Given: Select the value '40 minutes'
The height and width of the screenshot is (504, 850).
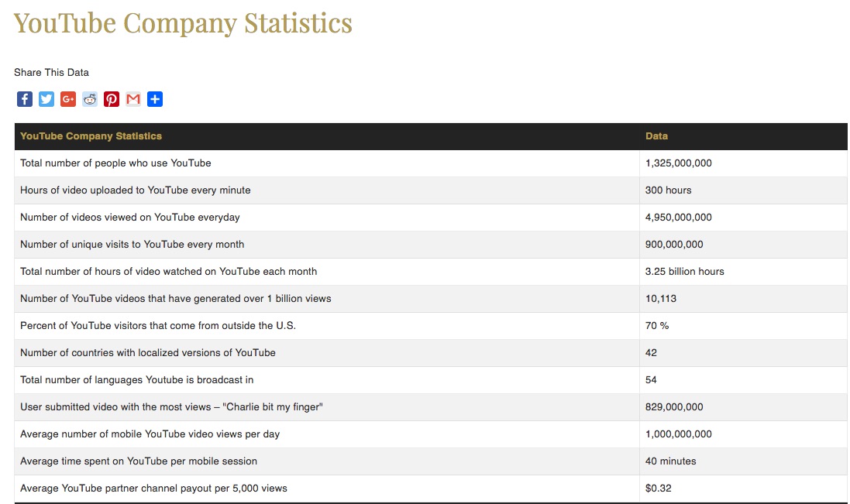Looking at the screenshot, I should point(670,461).
